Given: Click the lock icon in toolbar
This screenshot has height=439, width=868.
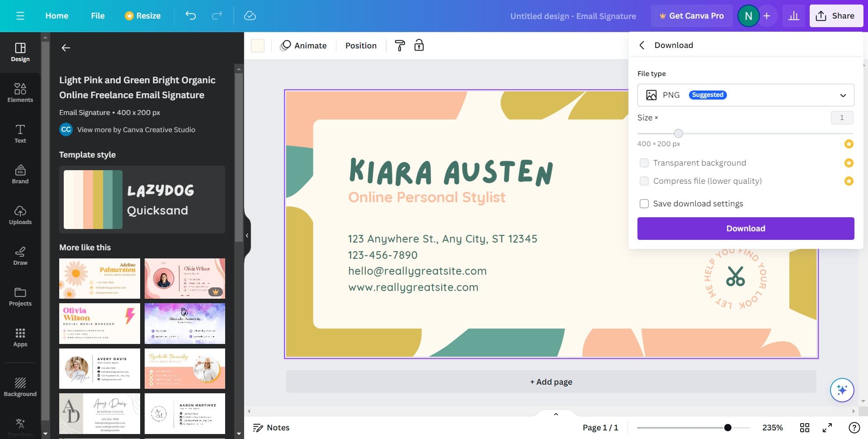Looking at the screenshot, I should (419, 46).
